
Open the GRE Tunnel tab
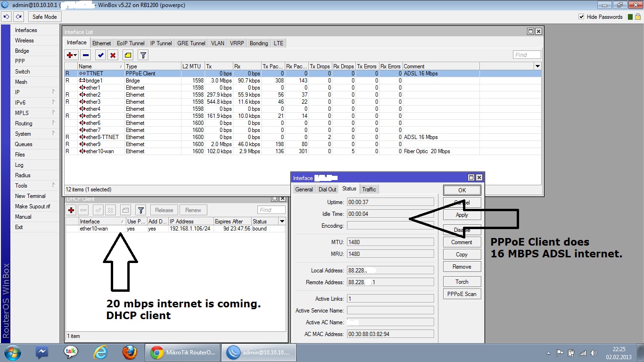pos(191,43)
